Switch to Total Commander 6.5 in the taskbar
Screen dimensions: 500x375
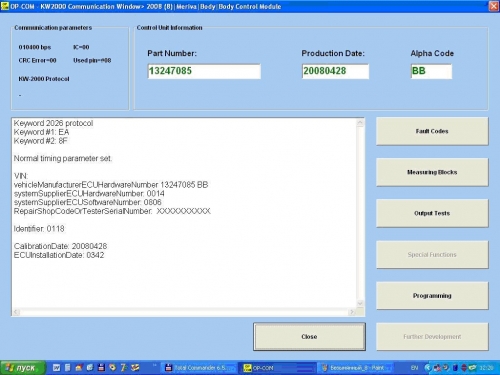pos(199,368)
